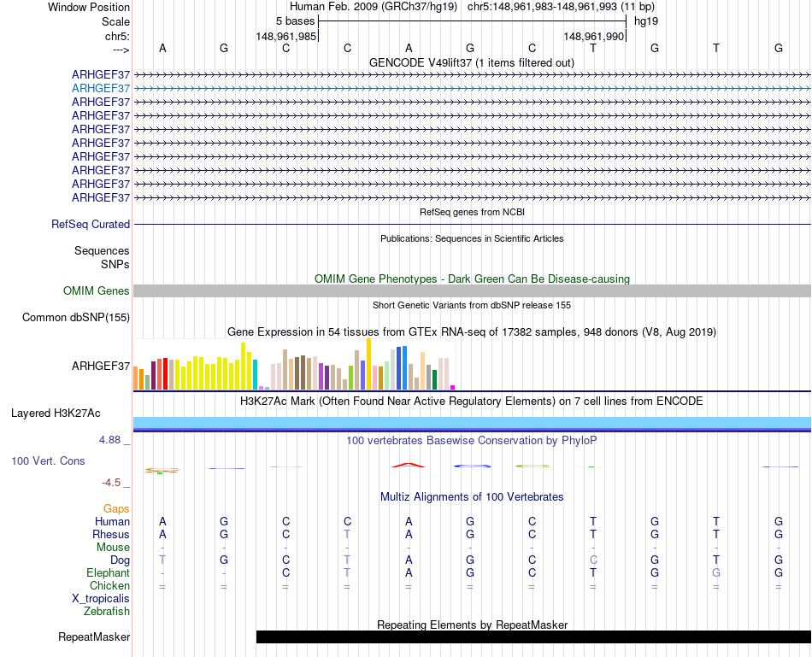Click the -4.5 PhyloP lower scale value

pyautogui.click(x=111, y=483)
